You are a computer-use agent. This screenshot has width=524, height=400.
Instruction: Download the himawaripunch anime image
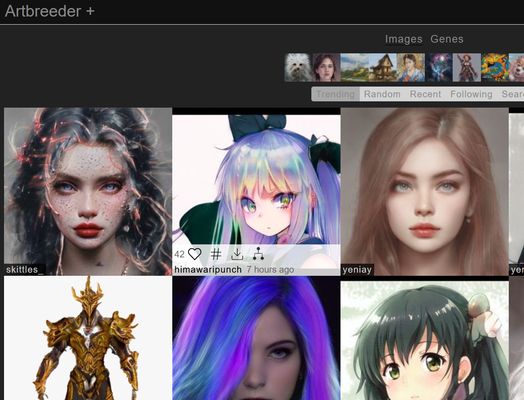coord(237,255)
